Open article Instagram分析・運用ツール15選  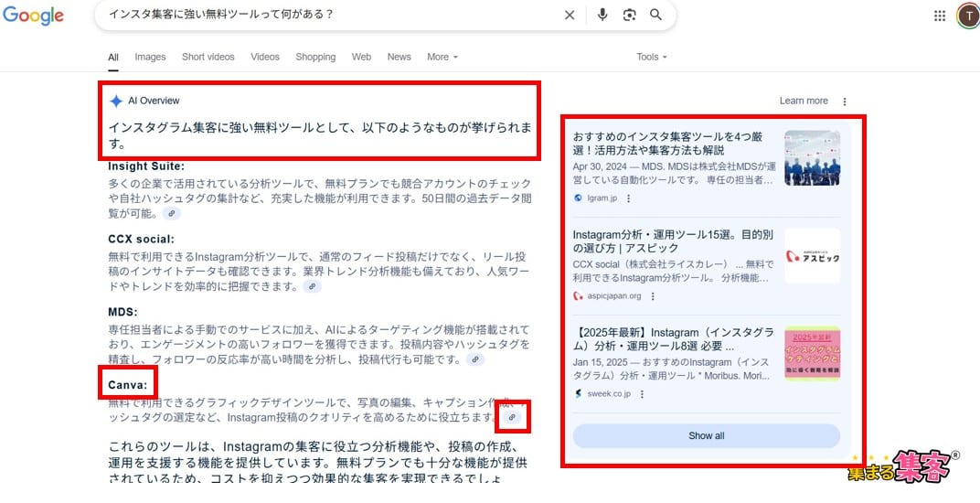pos(673,241)
